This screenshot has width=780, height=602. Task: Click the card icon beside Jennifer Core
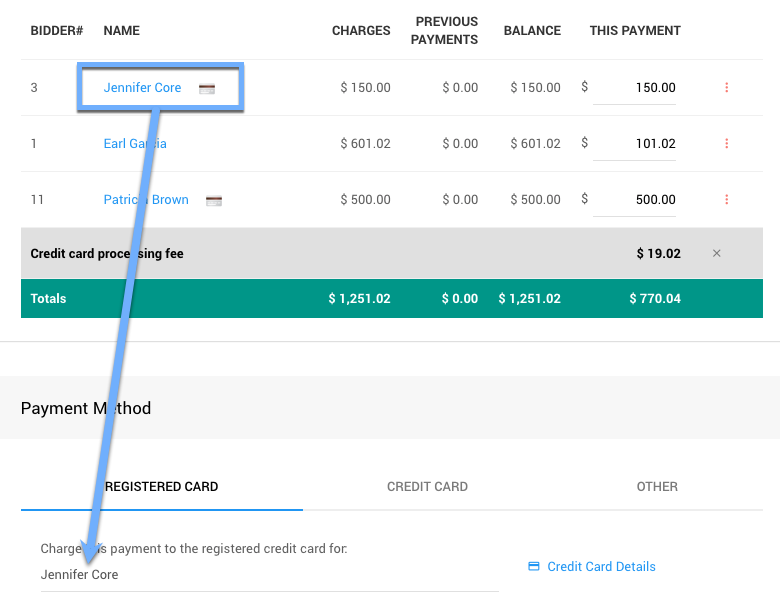pyautogui.click(x=207, y=88)
